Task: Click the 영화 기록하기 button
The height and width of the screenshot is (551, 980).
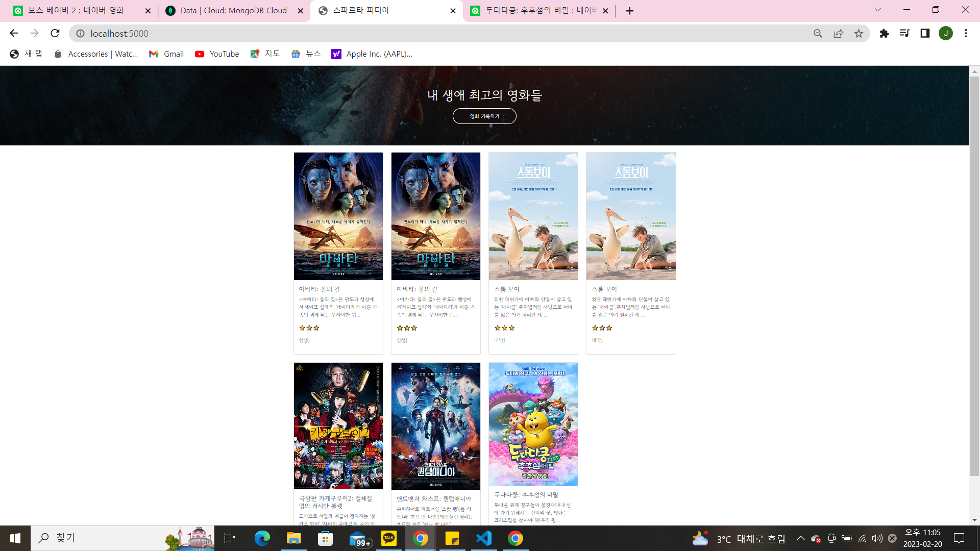Action: pyautogui.click(x=484, y=116)
